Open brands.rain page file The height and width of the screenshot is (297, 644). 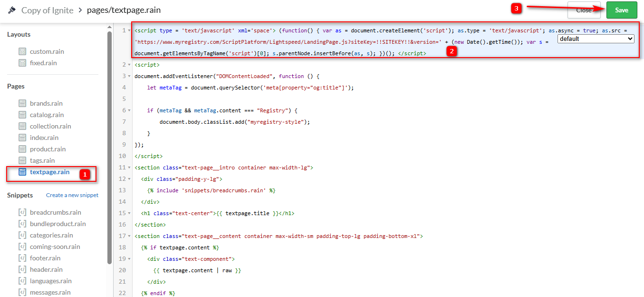pyautogui.click(x=46, y=103)
